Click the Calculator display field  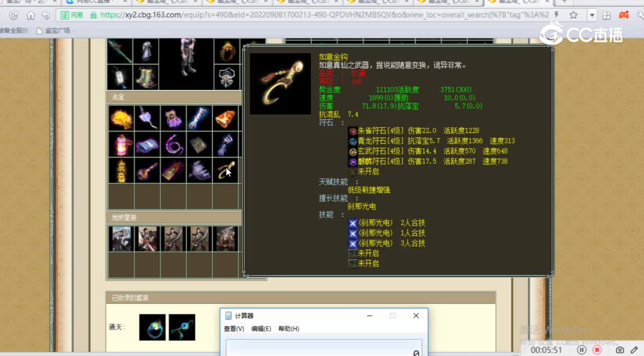tap(324, 348)
